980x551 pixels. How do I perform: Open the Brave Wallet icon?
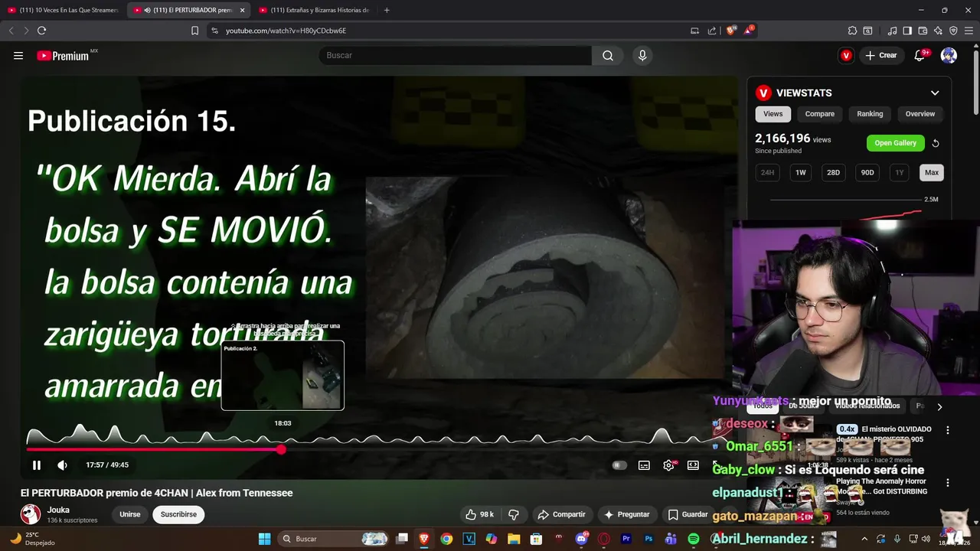tap(923, 31)
